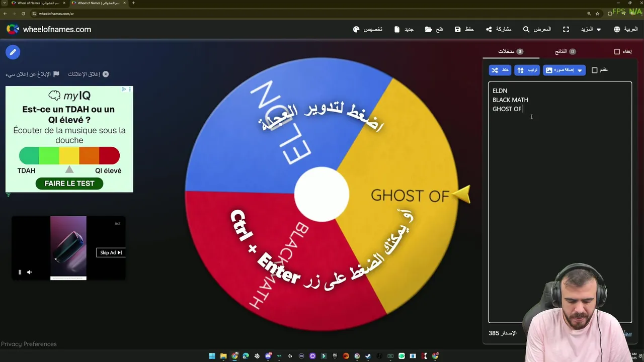The width and height of the screenshot is (644, 362).
Task: Unmute the video ad
Action: pos(30,272)
